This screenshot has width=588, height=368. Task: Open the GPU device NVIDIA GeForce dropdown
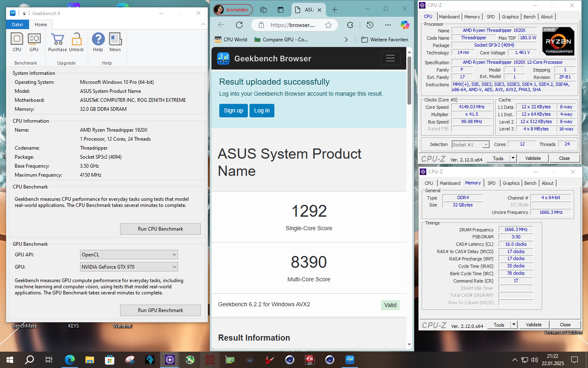(x=129, y=267)
